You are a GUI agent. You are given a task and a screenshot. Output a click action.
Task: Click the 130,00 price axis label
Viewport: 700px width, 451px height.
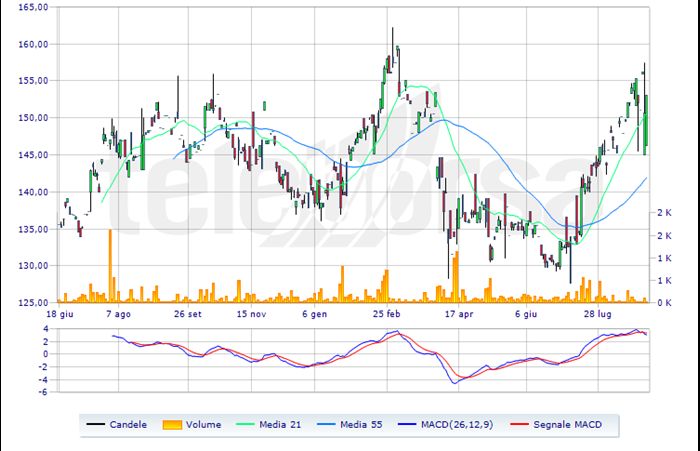click(33, 266)
